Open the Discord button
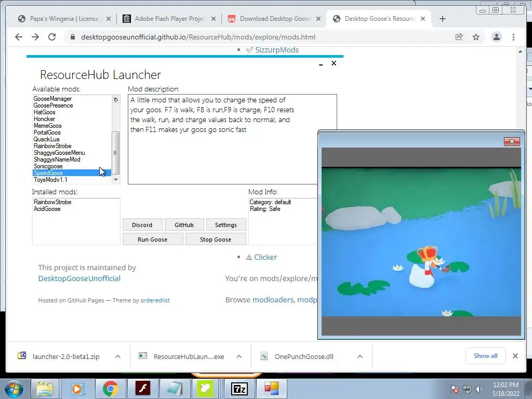532x399 pixels. pyautogui.click(x=142, y=225)
